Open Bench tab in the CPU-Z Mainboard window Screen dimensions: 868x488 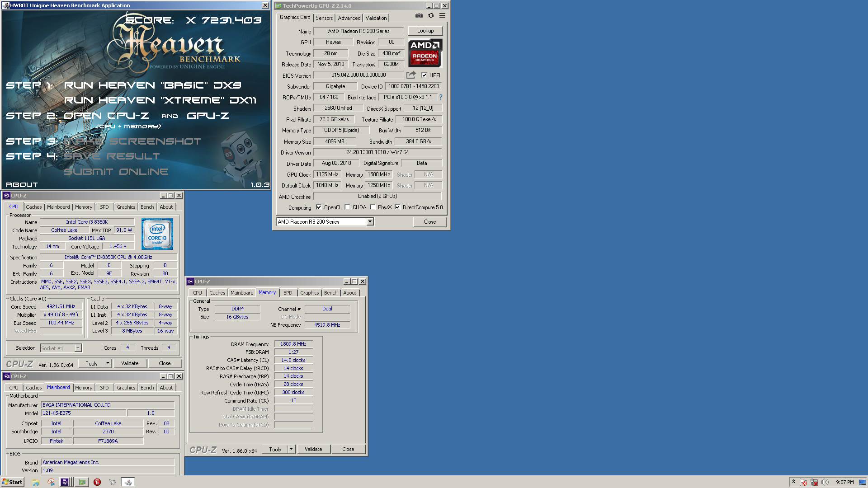coord(147,388)
